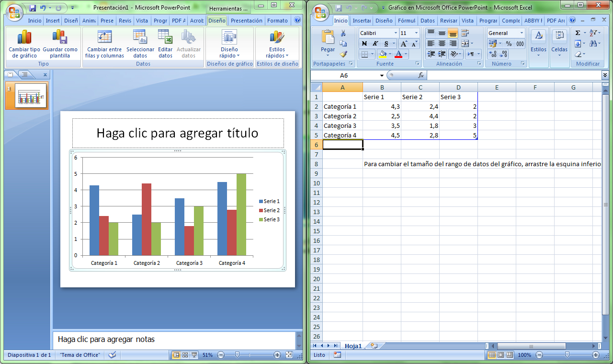Select the Hoja1 sheet tab
The image size is (613, 364).
pyautogui.click(x=353, y=346)
